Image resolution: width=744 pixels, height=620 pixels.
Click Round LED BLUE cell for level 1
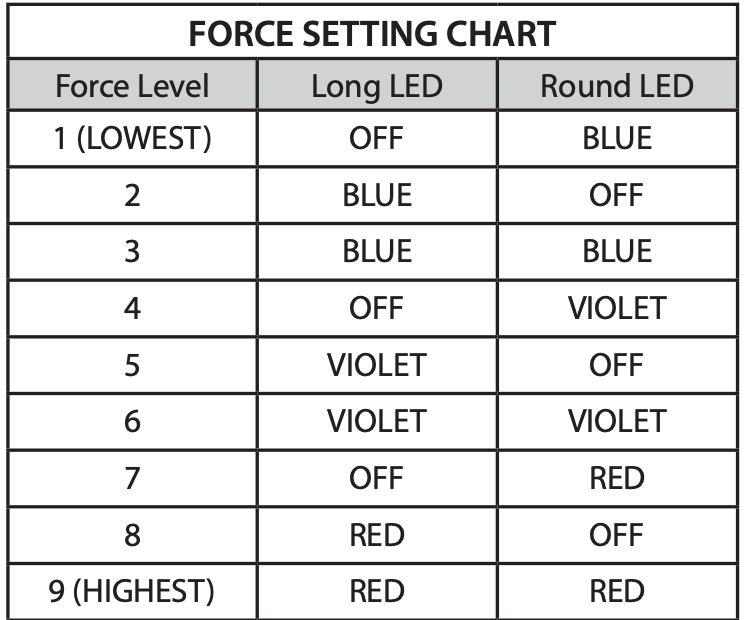click(x=616, y=138)
